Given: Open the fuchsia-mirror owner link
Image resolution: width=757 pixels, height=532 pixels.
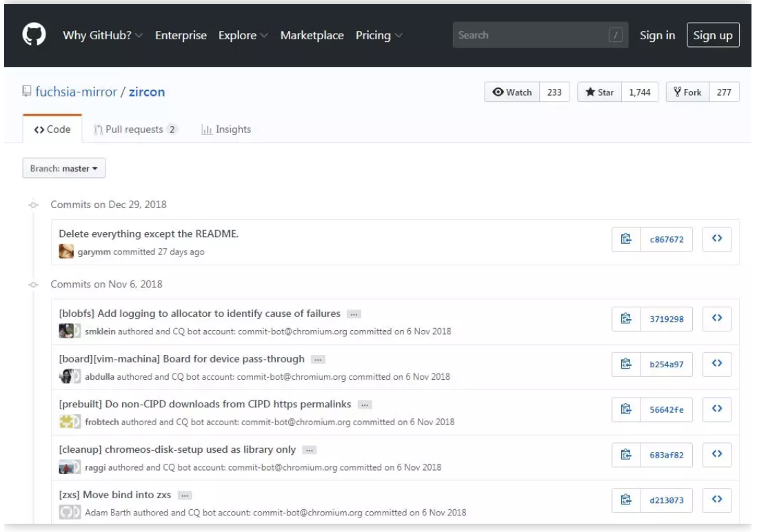Looking at the screenshot, I should coord(76,92).
